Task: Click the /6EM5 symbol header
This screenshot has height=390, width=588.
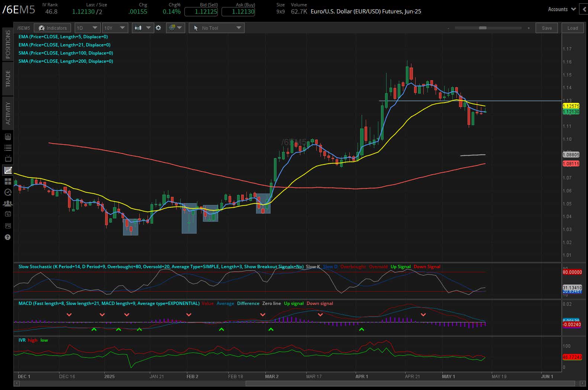Action: [x=19, y=10]
